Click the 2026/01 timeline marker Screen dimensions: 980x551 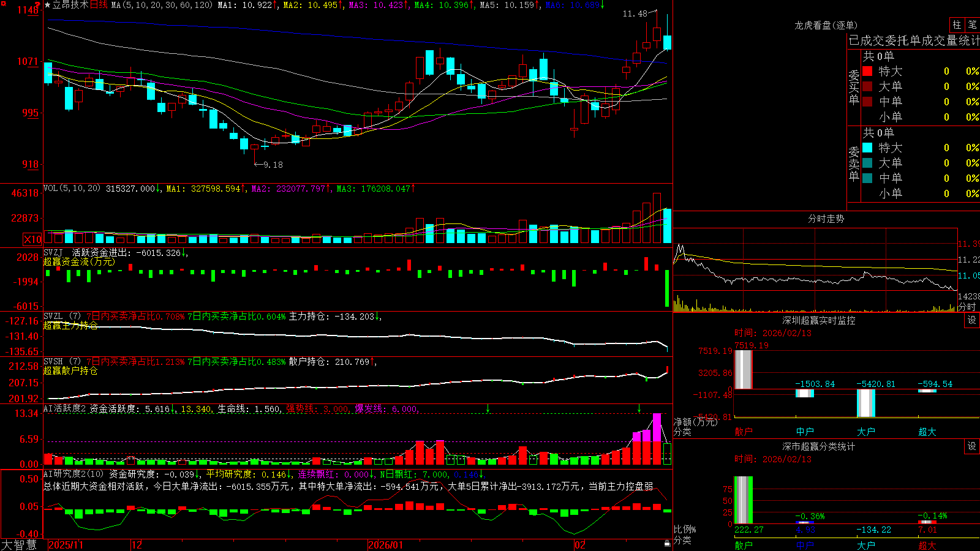coord(386,545)
